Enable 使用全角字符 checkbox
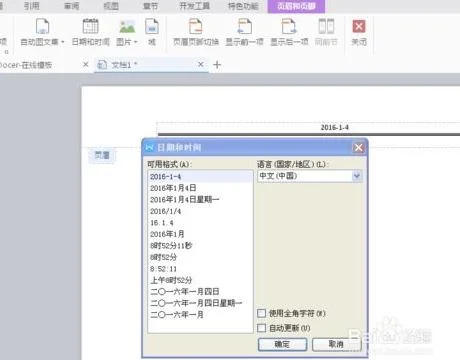Image resolution: width=460 pixels, height=360 pixels. coord(262,313)
